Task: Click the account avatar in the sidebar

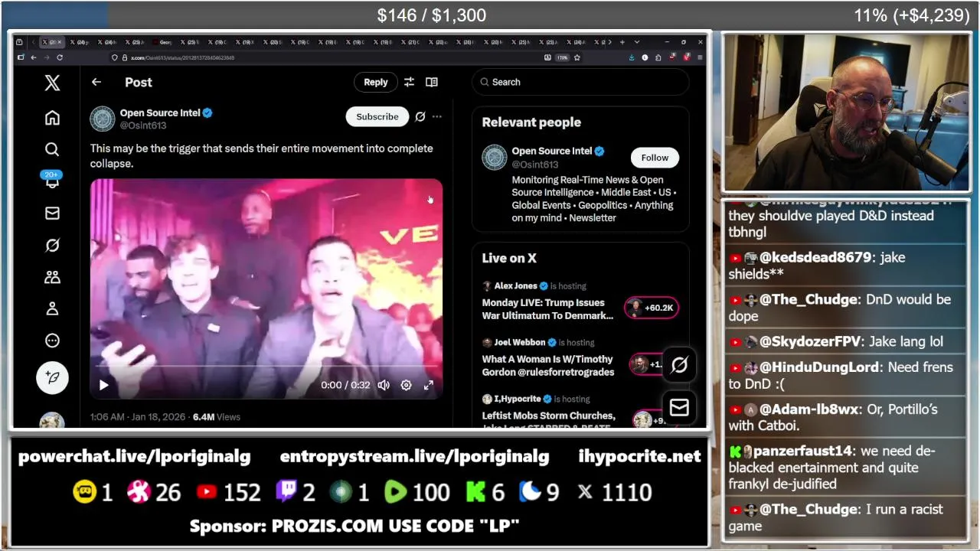Action: click(52, 420)
